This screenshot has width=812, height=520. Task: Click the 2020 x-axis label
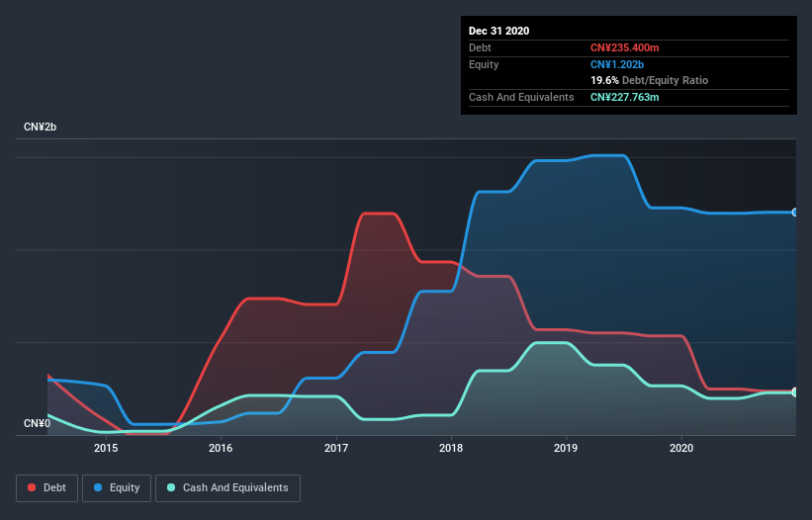point(681,448)
